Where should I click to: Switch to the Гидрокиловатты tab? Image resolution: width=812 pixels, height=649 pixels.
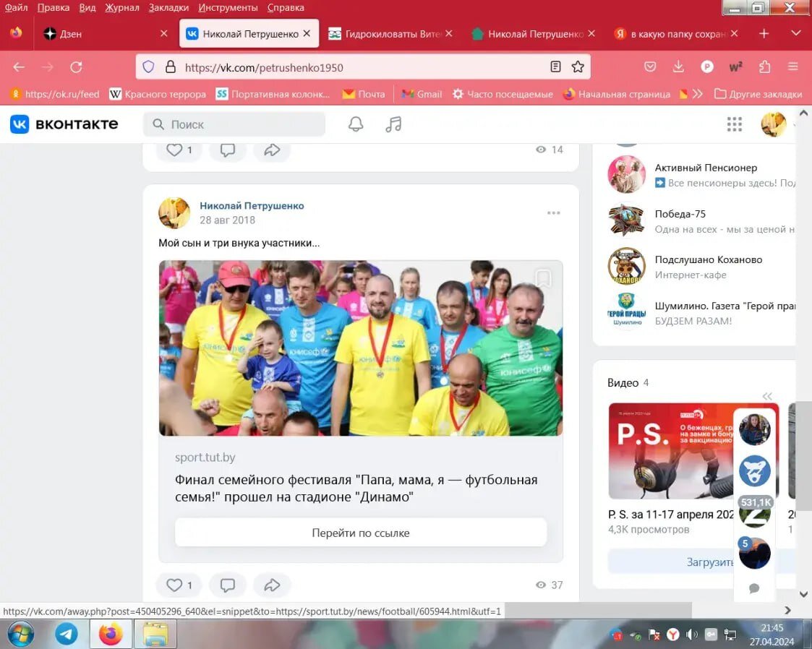[x=391, y=34]
